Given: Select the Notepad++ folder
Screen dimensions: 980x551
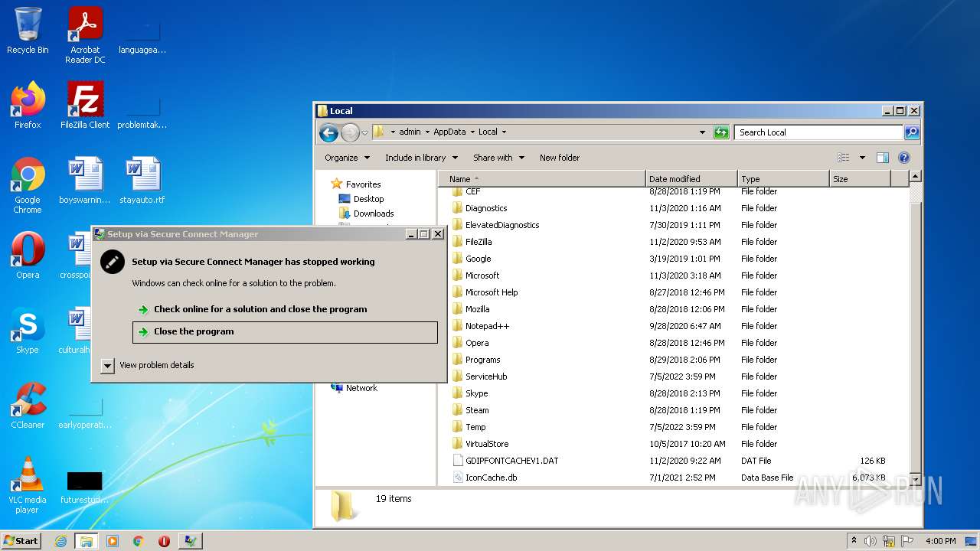Looking at the screenshot, I should pyautogui.click(x=487, y=326).
